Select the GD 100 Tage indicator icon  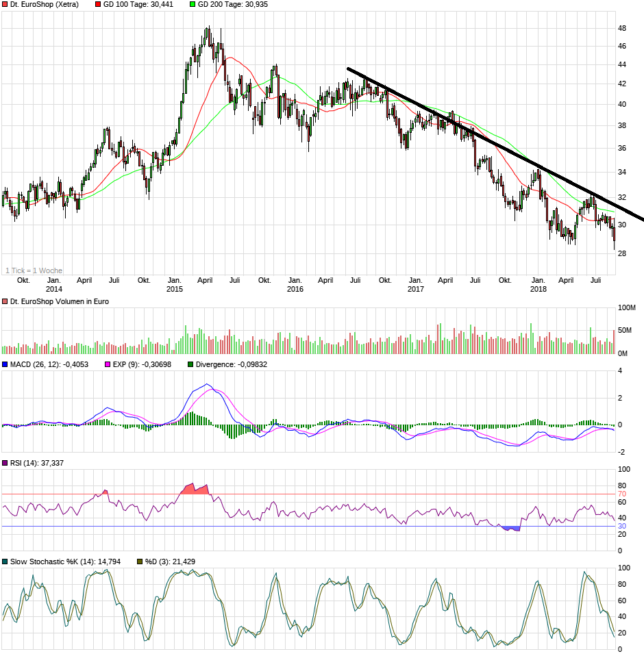(x=98, y=5)
